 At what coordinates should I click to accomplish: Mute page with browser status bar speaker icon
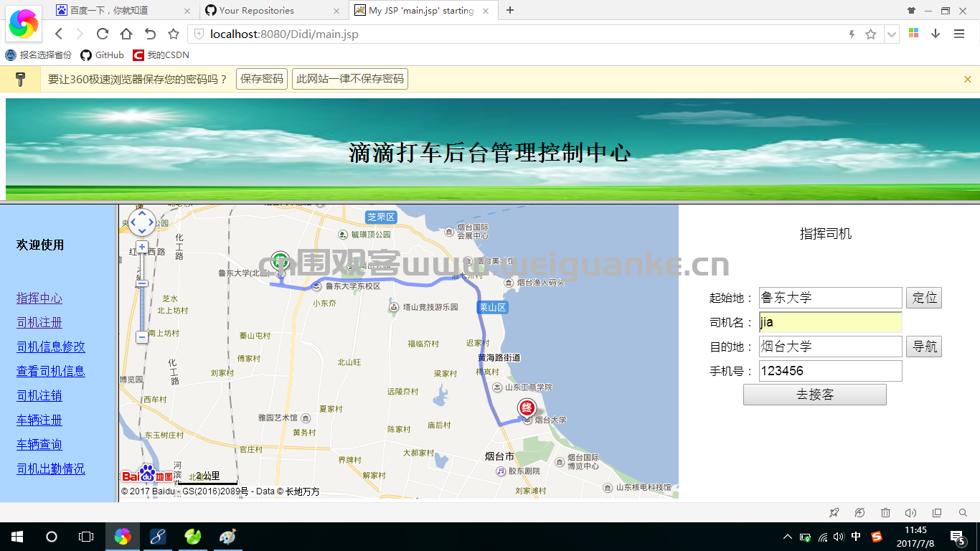click(x=910, y=513)
